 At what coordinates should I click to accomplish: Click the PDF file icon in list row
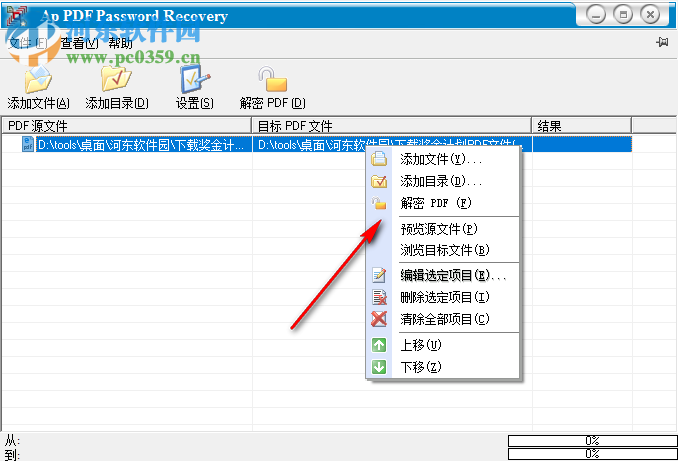pos(28,144)
